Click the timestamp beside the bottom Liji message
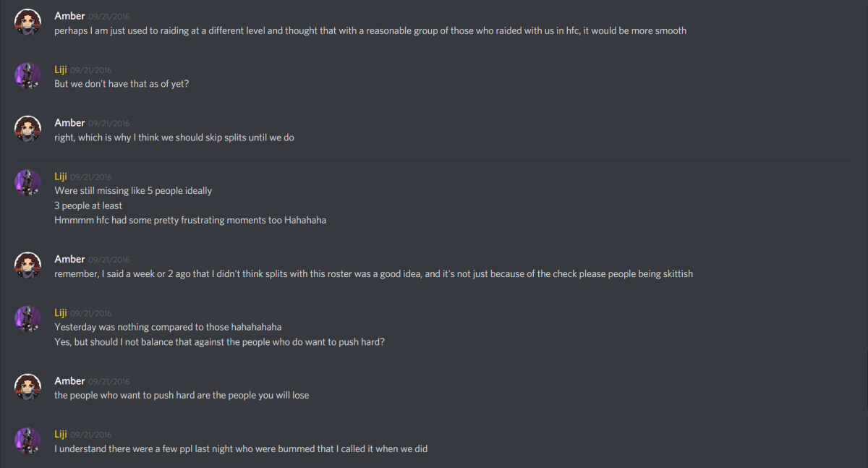 [90, 434]
